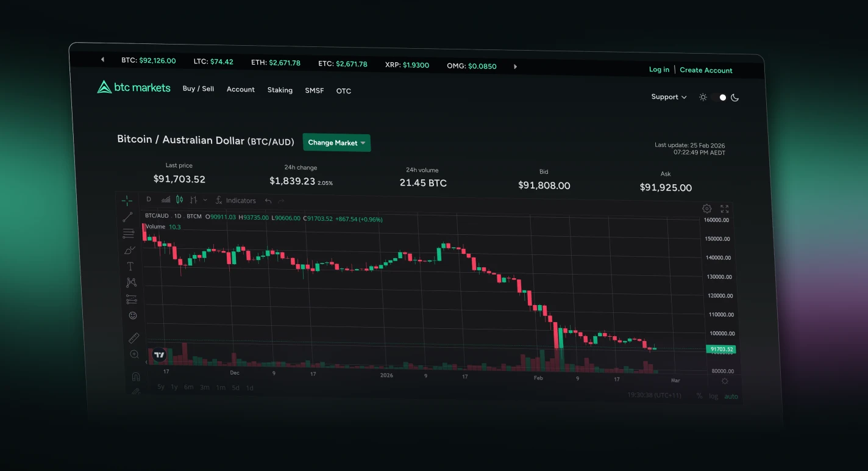Set chart range to 5y
The height and width of the screenshot is (471, 868).
tap(161, 387)
